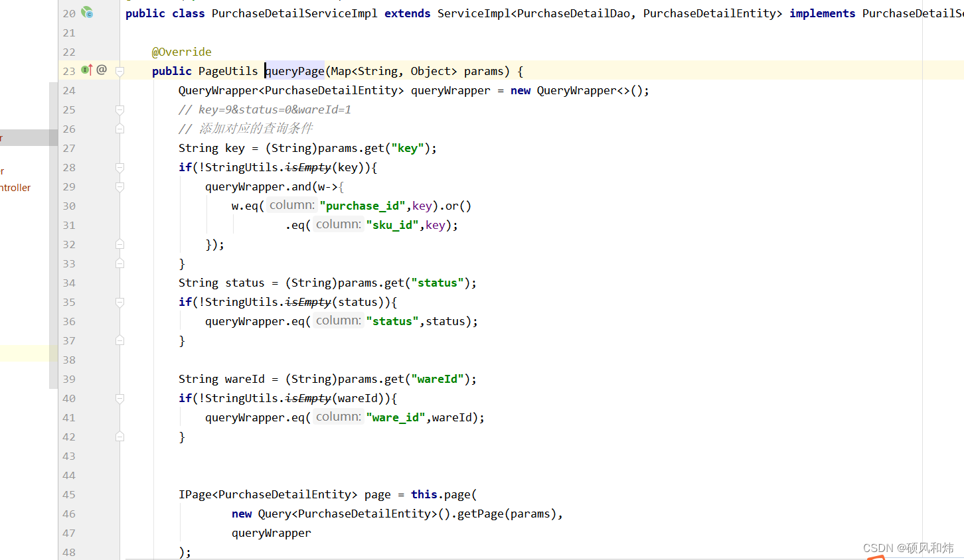Collapse the if(status) block at line 35
This screenshot has height=560, width=964.
(x=120, y=302)
